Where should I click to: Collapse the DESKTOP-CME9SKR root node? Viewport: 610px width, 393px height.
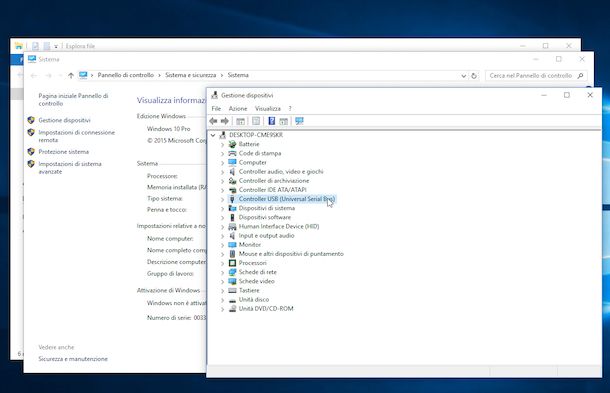(213, 135)
